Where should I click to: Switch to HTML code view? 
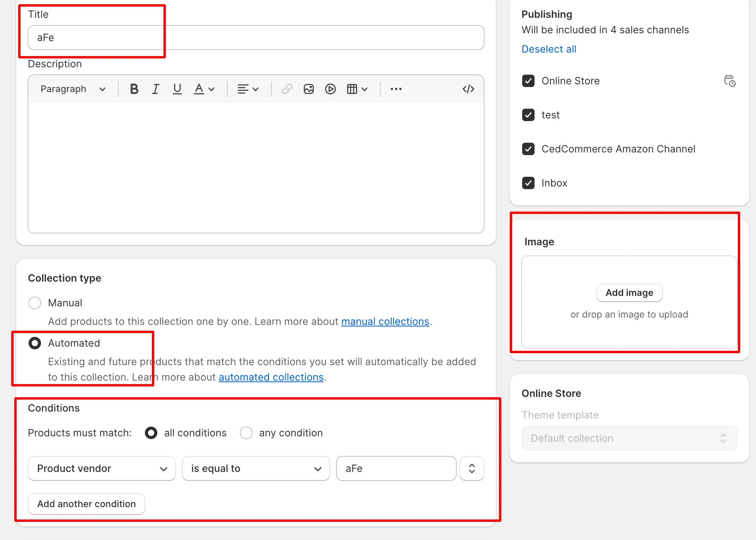pyautogui.click(x=468, y=89)
